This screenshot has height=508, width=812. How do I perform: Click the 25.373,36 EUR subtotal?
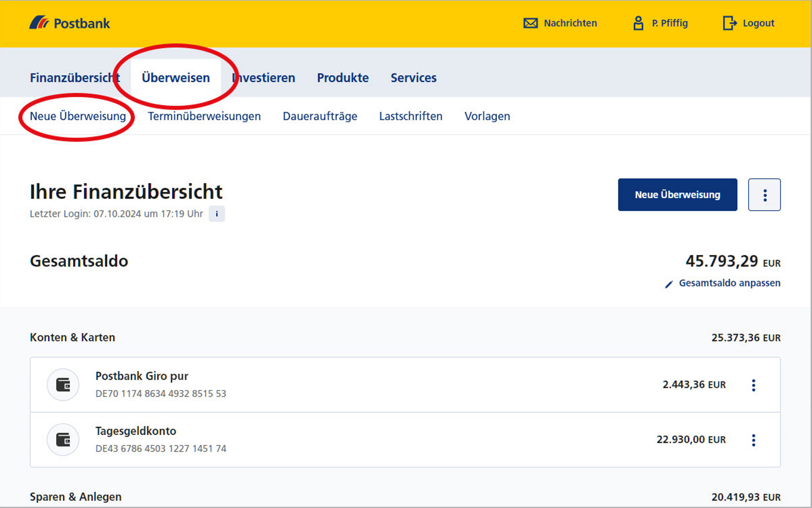coord(746,338)
